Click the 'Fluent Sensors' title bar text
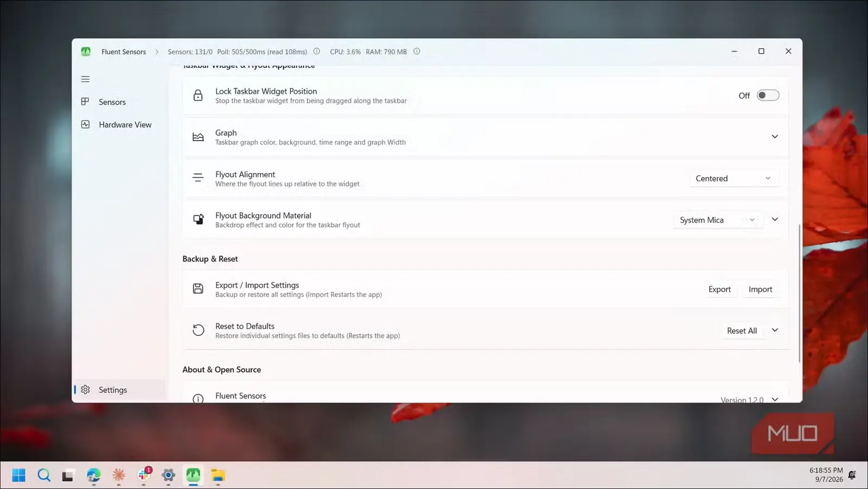Viewport: 868px width, 489px height. pyautogui.click(x=124, y=52)
